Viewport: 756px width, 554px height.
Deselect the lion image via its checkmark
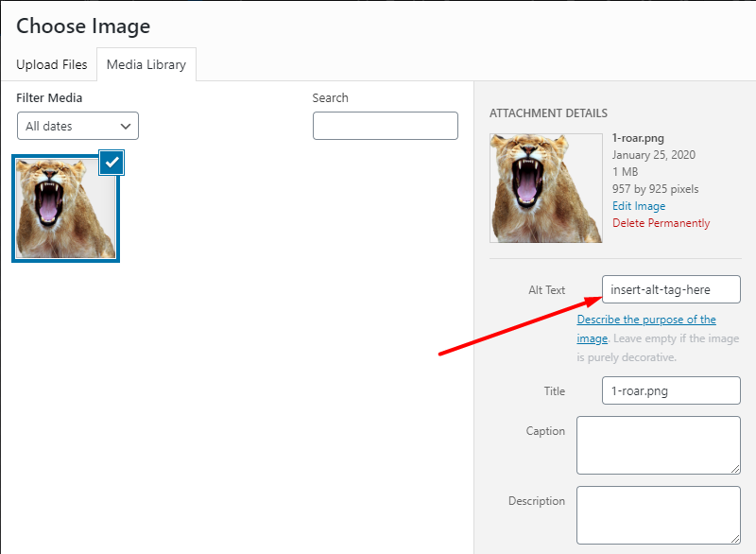click(x=112, y=163)
